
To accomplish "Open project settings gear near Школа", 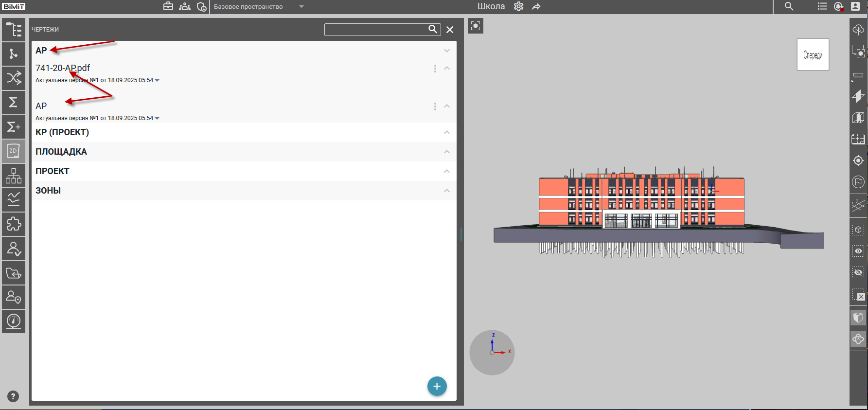I will (519, 7).
